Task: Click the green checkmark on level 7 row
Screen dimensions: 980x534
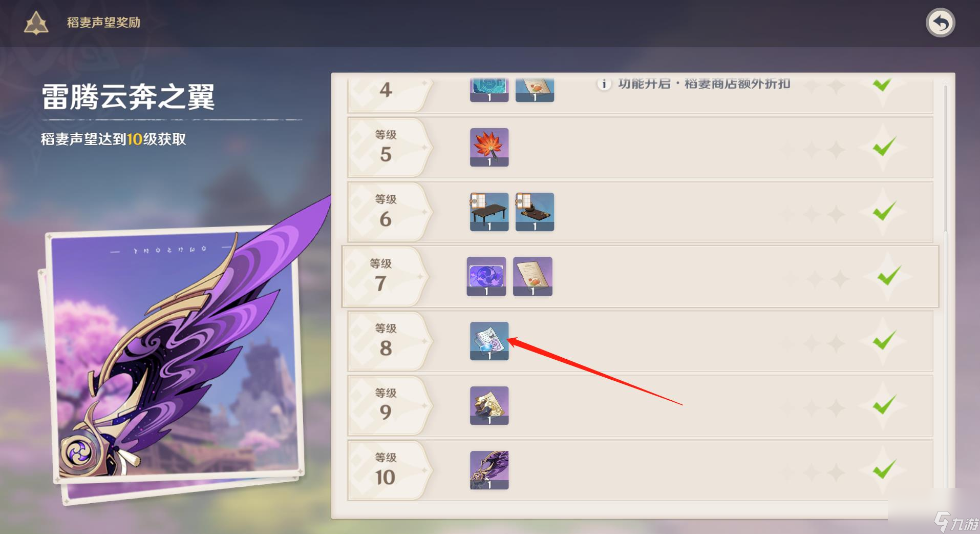Action: (x=889, y=276)
